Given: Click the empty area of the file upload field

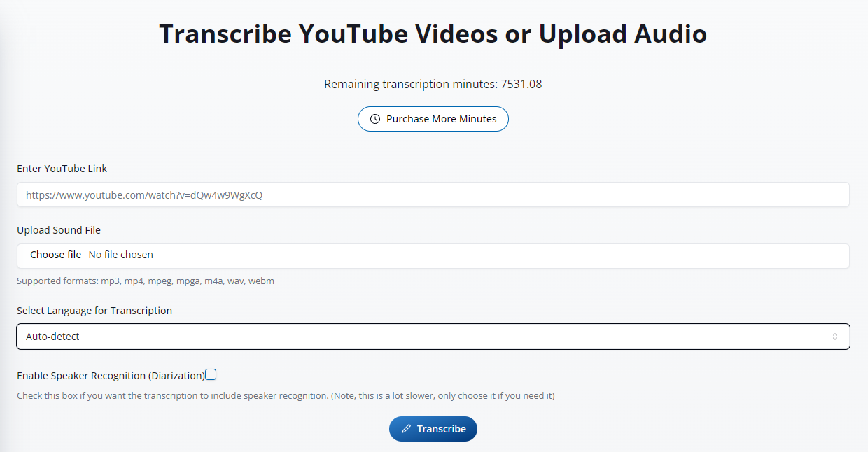Looking at the screenshot, I should pyautogui.click(x=490, y=255).
